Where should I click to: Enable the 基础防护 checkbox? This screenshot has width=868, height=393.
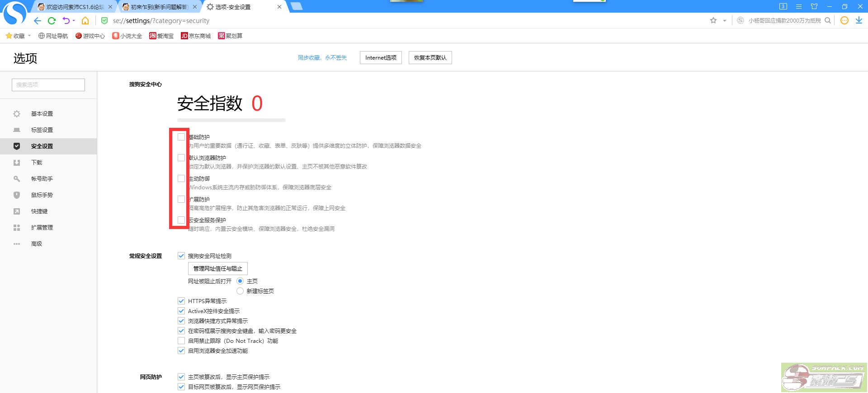181,137
